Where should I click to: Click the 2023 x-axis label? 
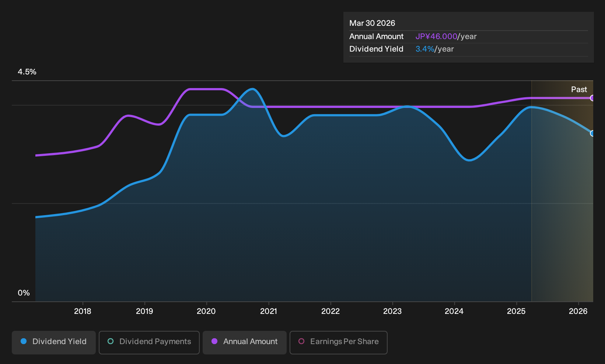click(392, 311)
